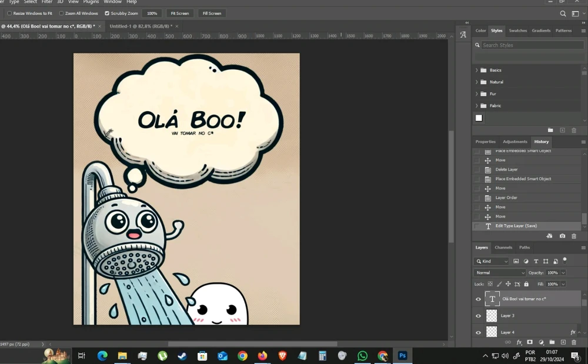
Task: Create a new layer in Layers panel
Action: [x=563, y=342]
